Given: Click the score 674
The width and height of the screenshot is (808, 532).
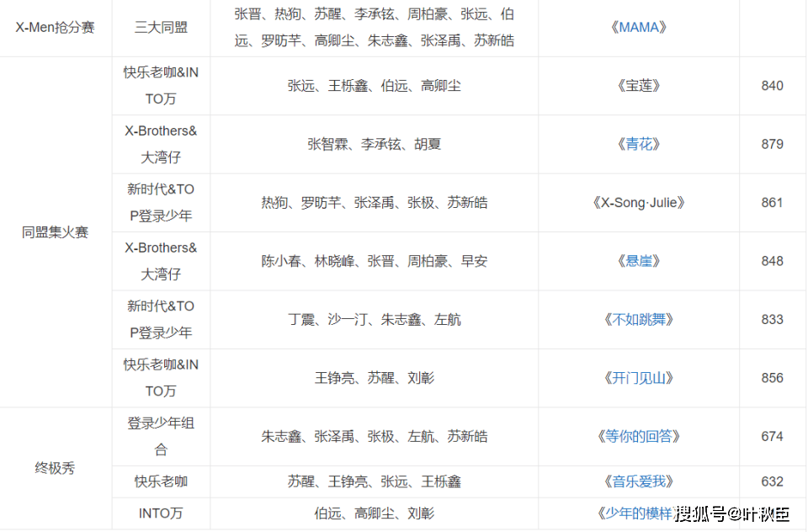Looking at the screenshot, I should point(772,437).
